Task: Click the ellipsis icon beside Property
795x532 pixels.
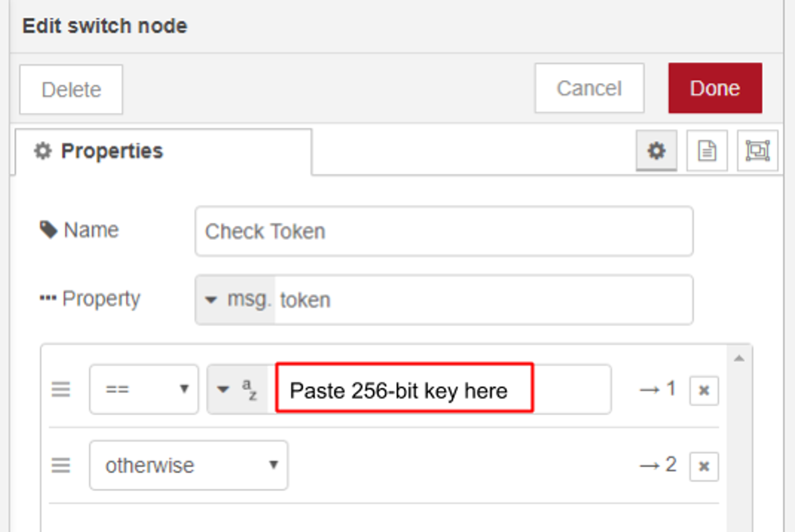Action: (48, 298)
